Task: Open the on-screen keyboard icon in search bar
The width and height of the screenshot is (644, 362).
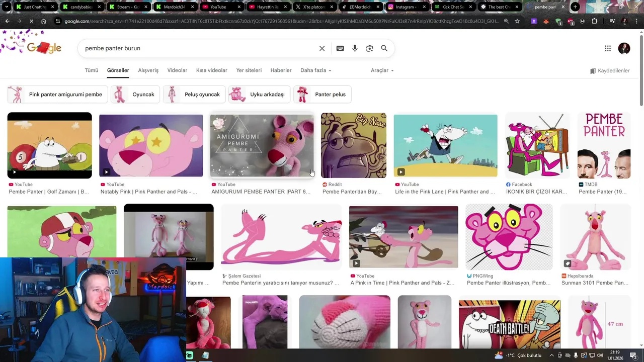Action: point(340,48)
